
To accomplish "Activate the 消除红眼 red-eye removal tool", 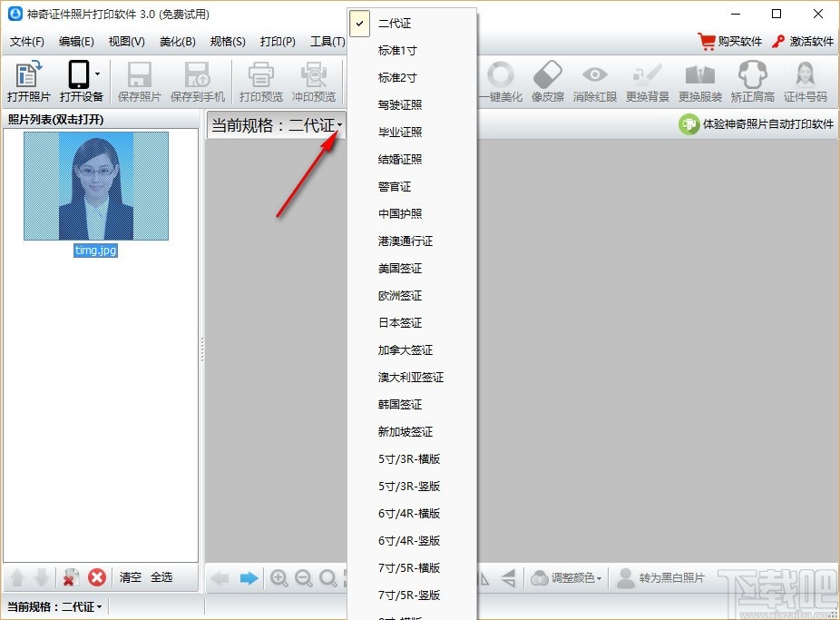I will [x=594, y=82].
